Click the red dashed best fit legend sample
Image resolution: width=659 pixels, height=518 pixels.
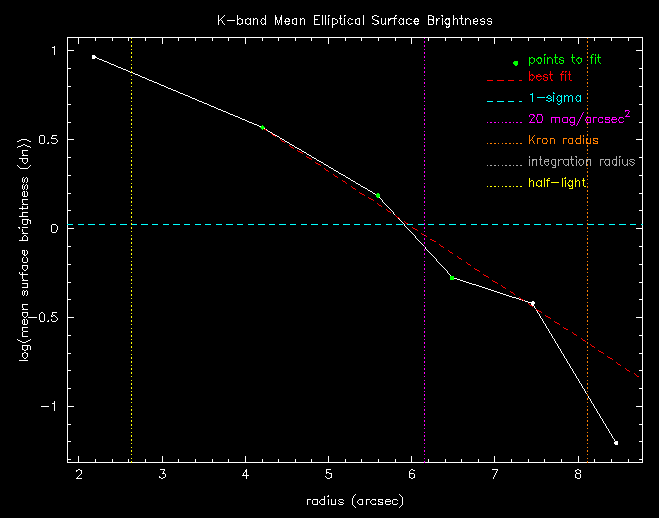click(x=503, y=79)
